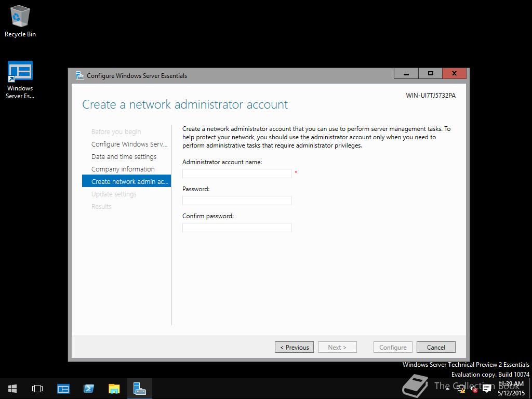Viewport: 532px width, 399px height.
Task: Click the wizard title bar icon
Action: tap(79, 75)
